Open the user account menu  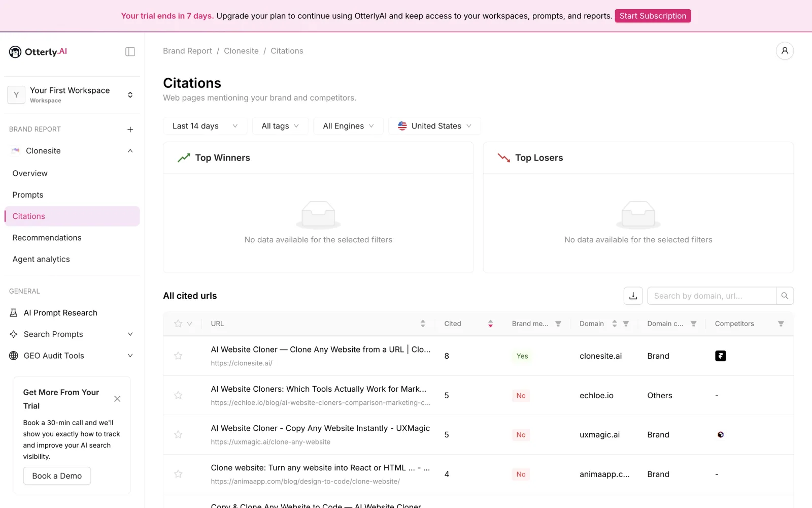coord(785,51)
